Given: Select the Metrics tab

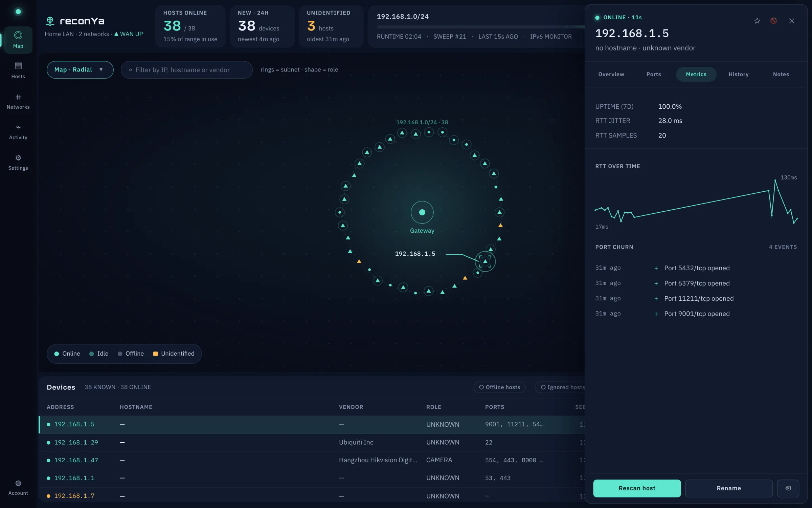Looking at the screenshot, I should (x=696, y=74).
